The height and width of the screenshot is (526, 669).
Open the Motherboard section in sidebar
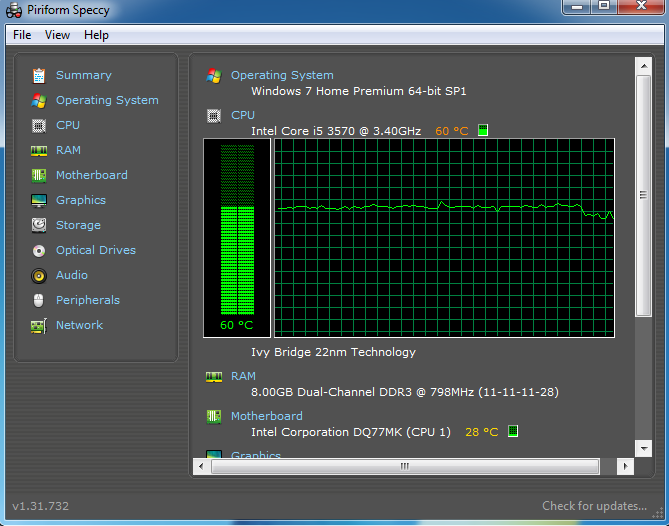pos(92,175)
